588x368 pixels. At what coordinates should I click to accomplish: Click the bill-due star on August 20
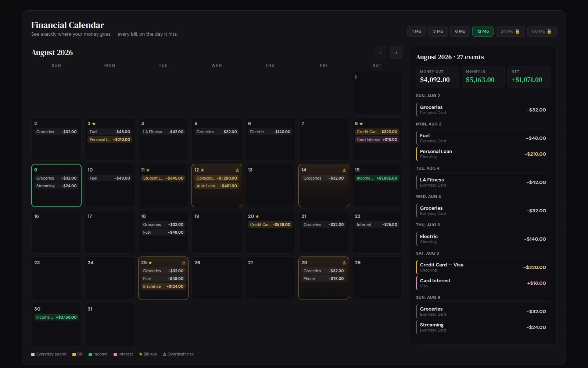[257, 216]
